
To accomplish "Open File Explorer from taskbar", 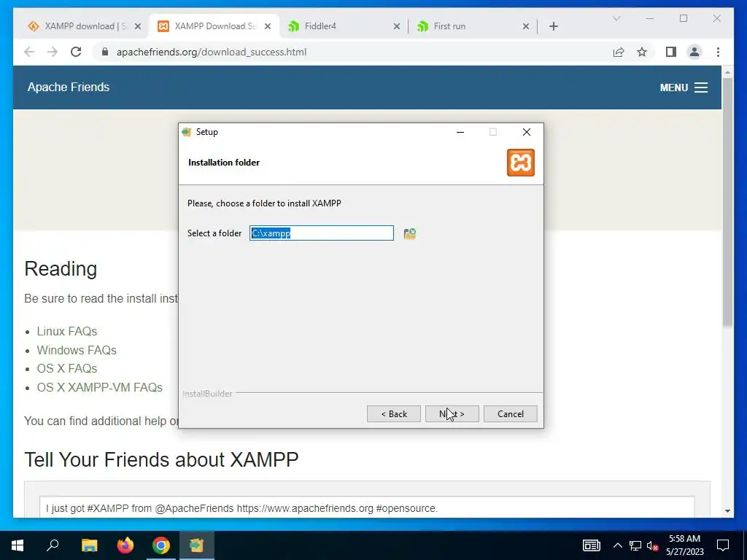I will click(x=89, y=545).
